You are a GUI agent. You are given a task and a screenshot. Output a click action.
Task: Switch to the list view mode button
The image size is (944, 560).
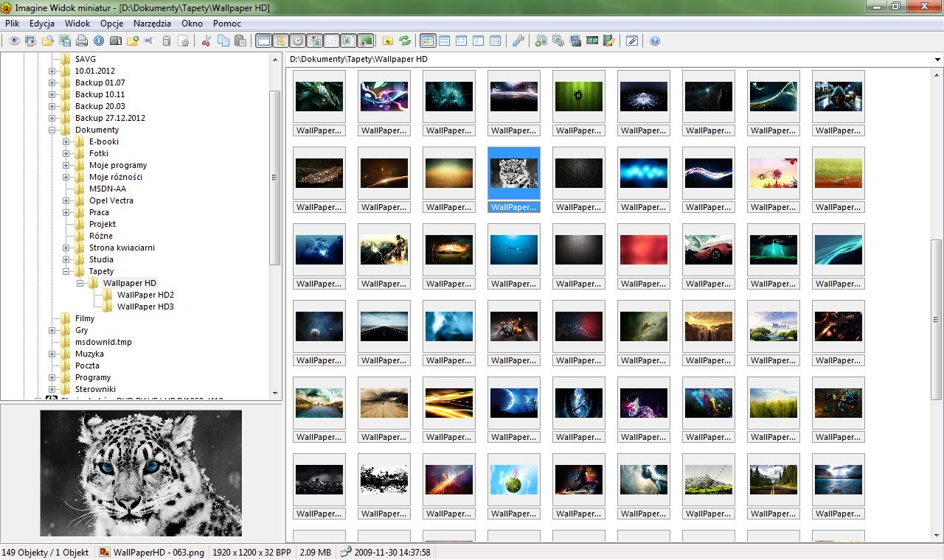click(x=478, y=41)
